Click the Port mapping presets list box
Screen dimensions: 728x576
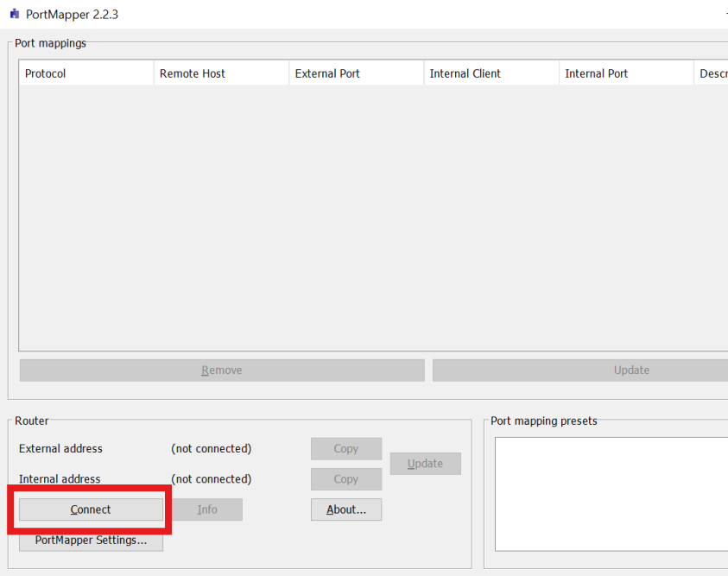[x=611, y=494]
